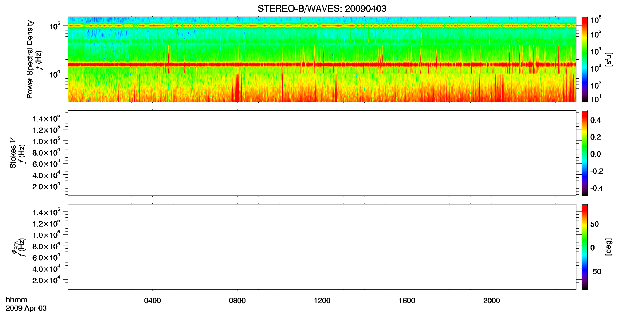Screen dimensions: 644x332
Task: Click the 10^5 Hz dotted emission line
Action: [322, 26]
